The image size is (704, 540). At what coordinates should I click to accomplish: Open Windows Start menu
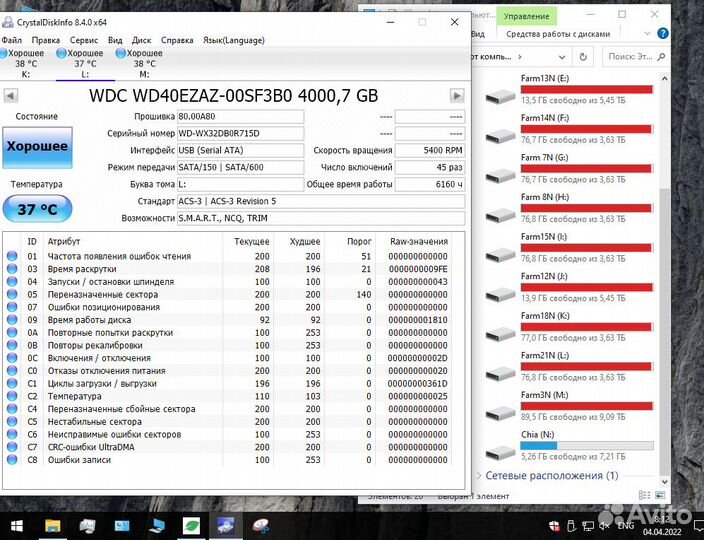coord(17,526)
